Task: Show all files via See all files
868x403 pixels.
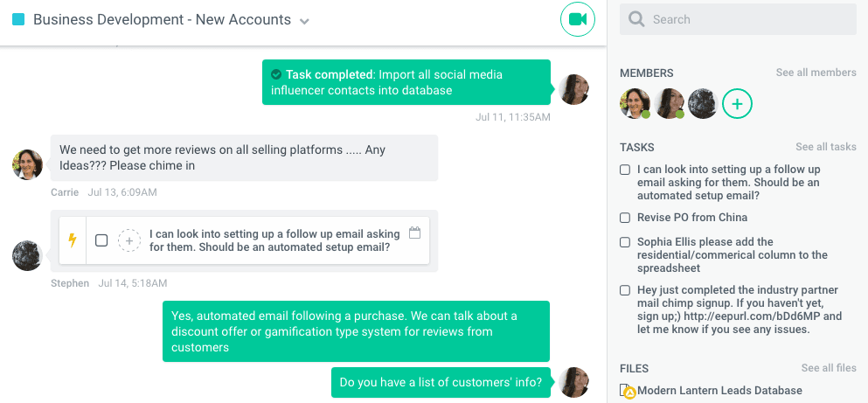Action: [828, 369]
